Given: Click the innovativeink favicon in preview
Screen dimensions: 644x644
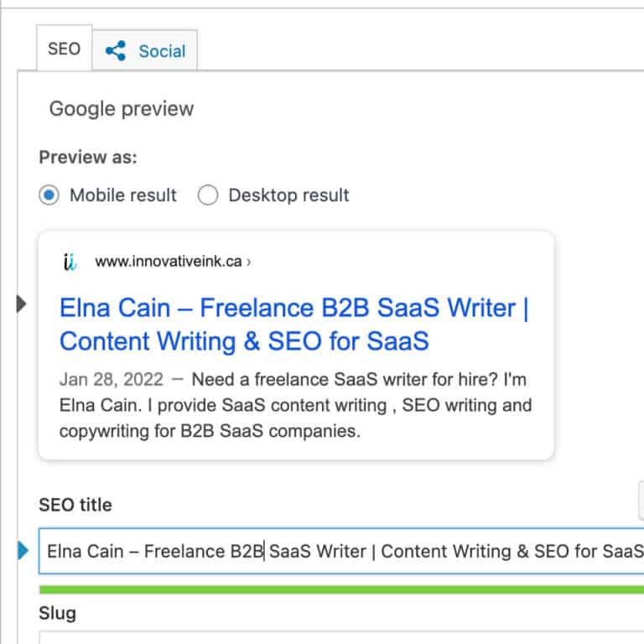Looking at the screenshot, I should click(x=70, y=262).
